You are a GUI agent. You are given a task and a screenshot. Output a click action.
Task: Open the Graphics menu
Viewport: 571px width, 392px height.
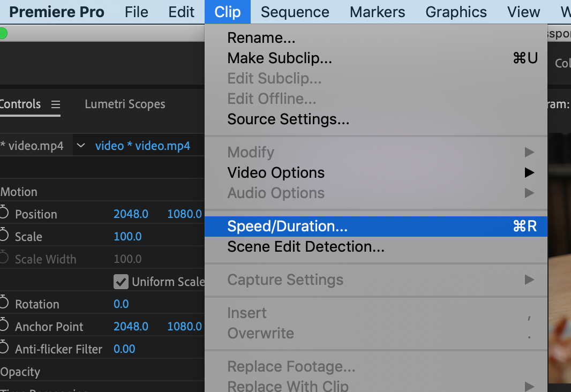click(x=456, y=12)
